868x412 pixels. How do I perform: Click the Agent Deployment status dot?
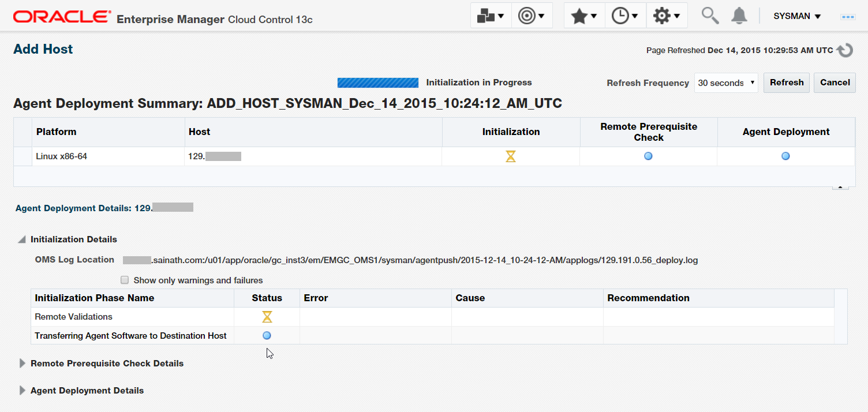point(785,156)
